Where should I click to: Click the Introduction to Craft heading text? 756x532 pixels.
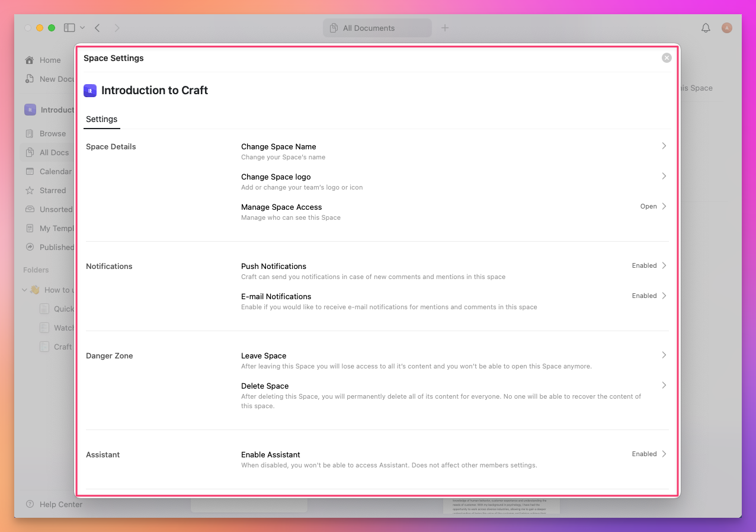[155, 90]
